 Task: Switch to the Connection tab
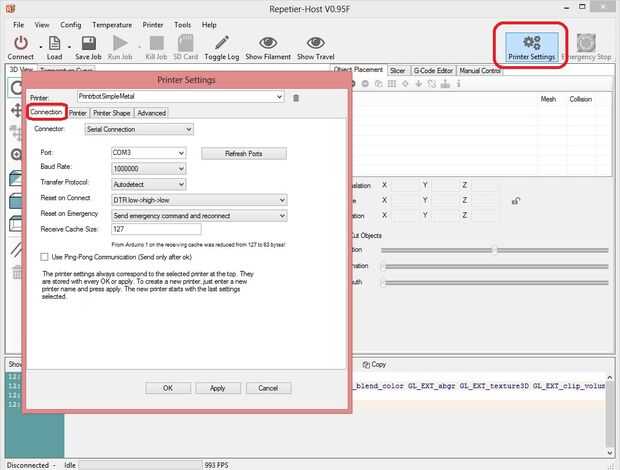46,112
